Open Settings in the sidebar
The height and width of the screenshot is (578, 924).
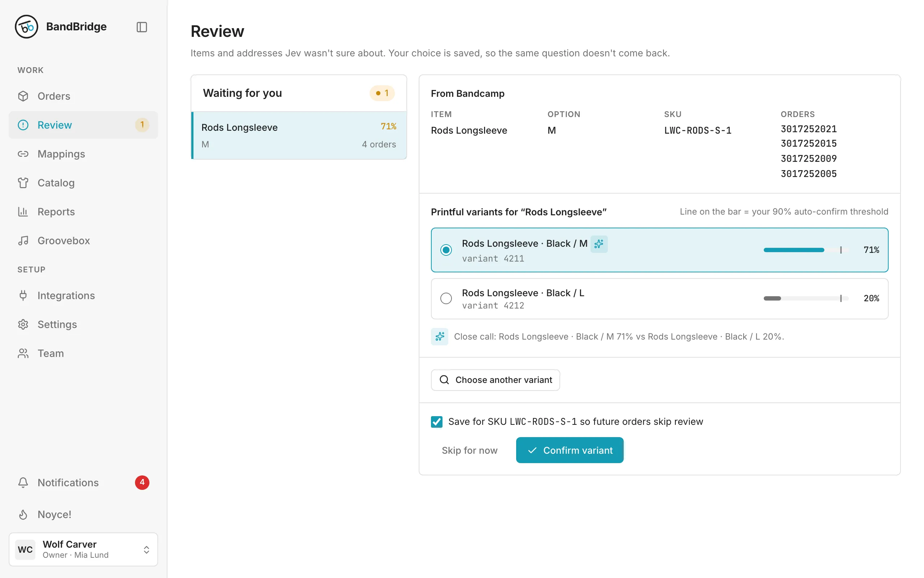[x=83, y=324]
